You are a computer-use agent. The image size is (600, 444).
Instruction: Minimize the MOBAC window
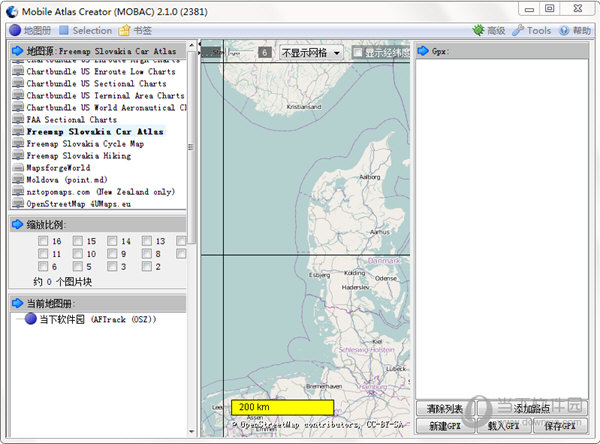[530, 9]
